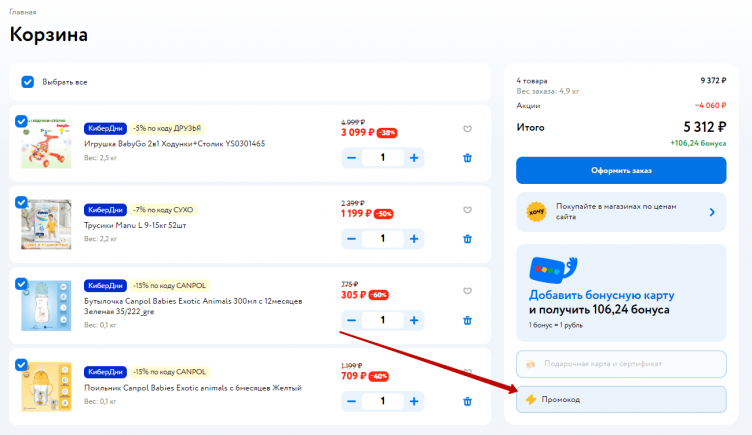Delete BabyGo walker toy with trash icon
The width and height of the screenshot is (752, 435).
pyautogui.click(x=467, y=157)
